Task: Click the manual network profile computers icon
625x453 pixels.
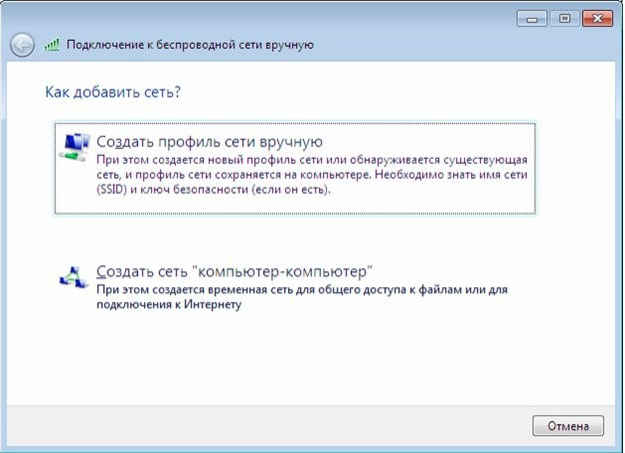Action: (x=75, y=147)
